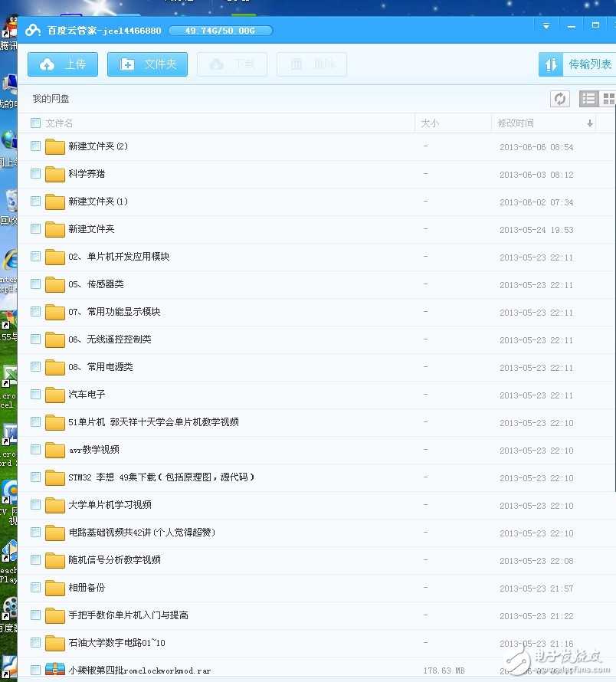The height and width of the screenshot is (682, 616).
Task: Click folder icon of 电路基础视频共42讲
Action: pyautogui.click(x=55, y=533)
